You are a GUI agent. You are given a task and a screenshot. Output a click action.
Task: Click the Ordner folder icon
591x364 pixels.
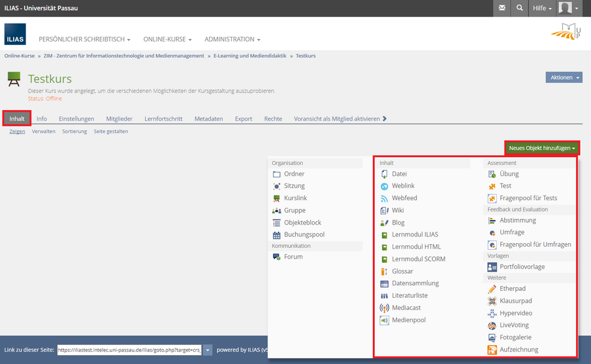click(276, 174)
